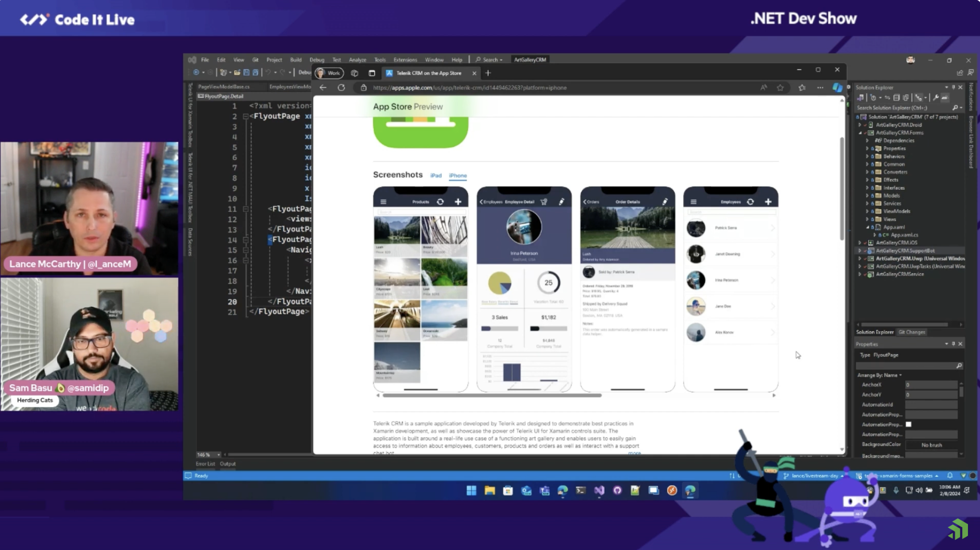
Task: Collapse the ArtGalleryCRM.Forms project
Action: click(860, 133)
